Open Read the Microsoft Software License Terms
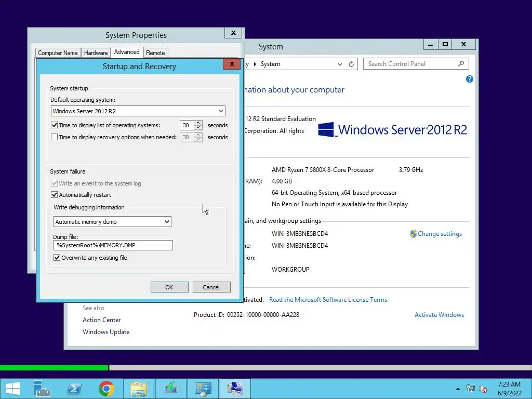The height and width of the screenshot is (399, 532). (328, 300)
